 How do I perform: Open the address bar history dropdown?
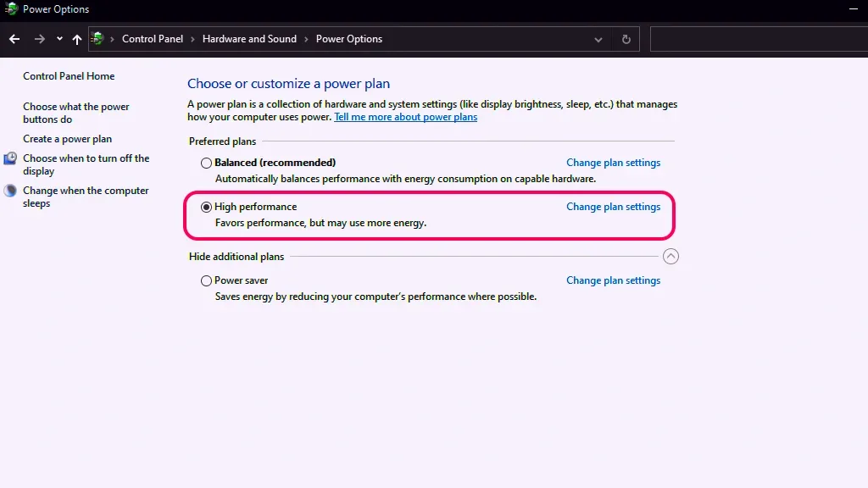(598, 39)
